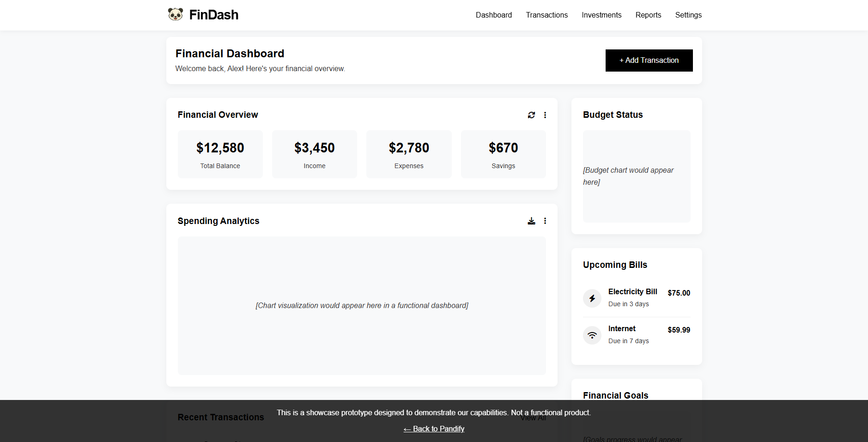Image resolution: width=868 pixels, height=442 pixels.
Task: Select the Dashboard nav item
Action: pyautogui.click(x=493, y=15)
